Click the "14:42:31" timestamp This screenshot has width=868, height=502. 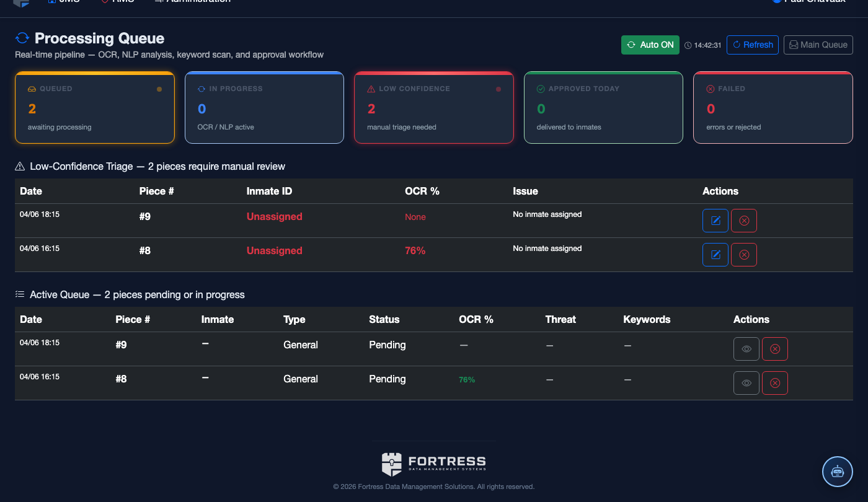point(707,45)
